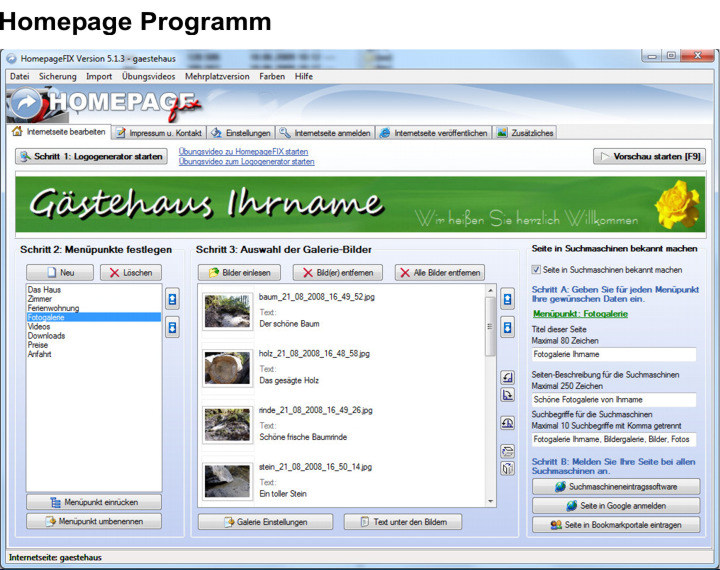Select the baum image thumbnail

click(x=227, y=311)
